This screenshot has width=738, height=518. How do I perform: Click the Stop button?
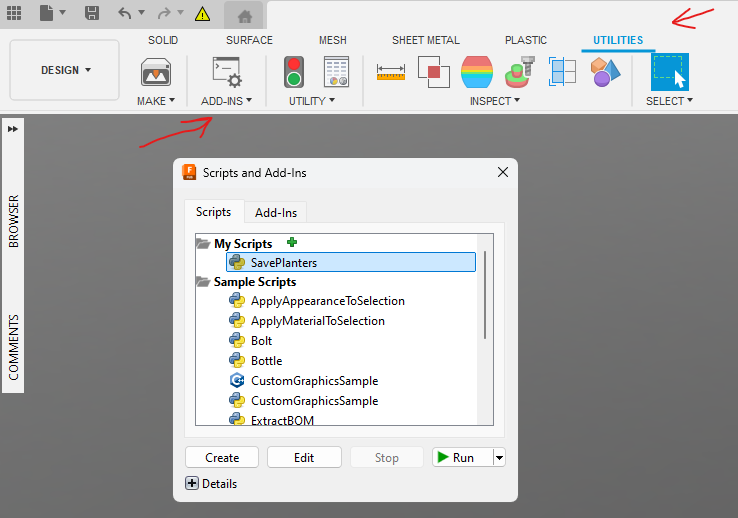386,457
